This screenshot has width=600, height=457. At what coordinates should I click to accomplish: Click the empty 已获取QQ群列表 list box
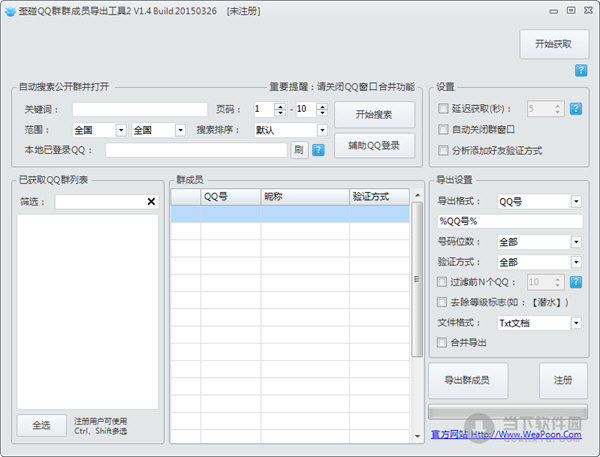[88, 312]
